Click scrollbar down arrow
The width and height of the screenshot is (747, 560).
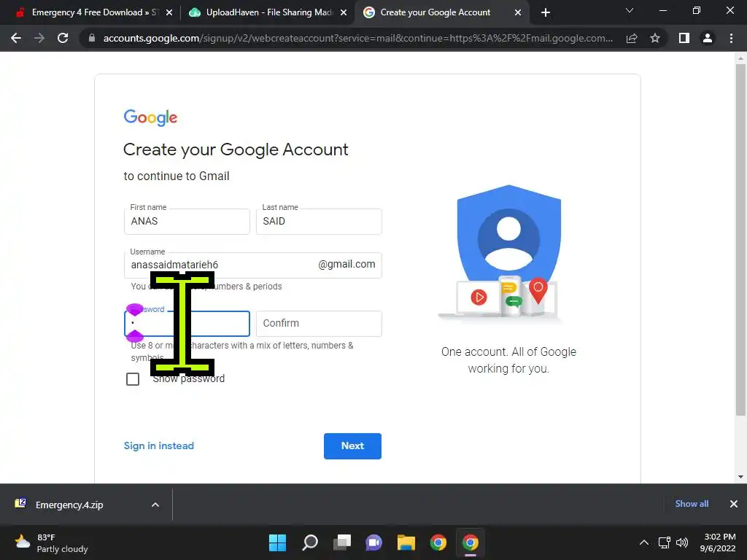(x=740, y=477)
